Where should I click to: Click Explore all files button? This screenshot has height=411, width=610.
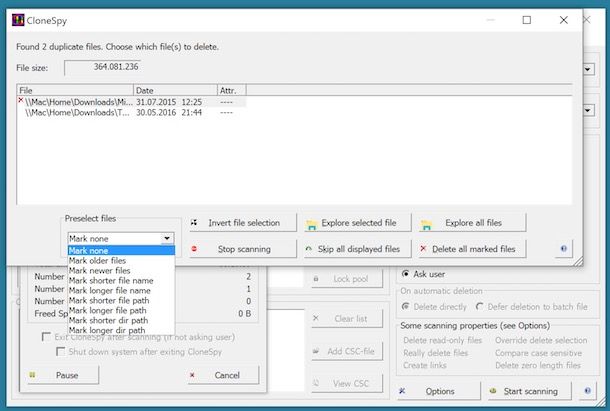[x=472, y=223]
